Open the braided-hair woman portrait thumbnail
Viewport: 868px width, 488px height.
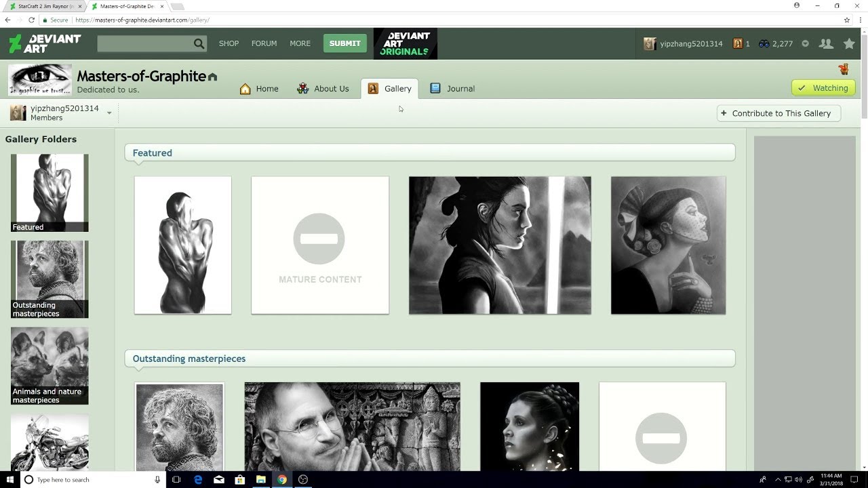click(530, 427)
